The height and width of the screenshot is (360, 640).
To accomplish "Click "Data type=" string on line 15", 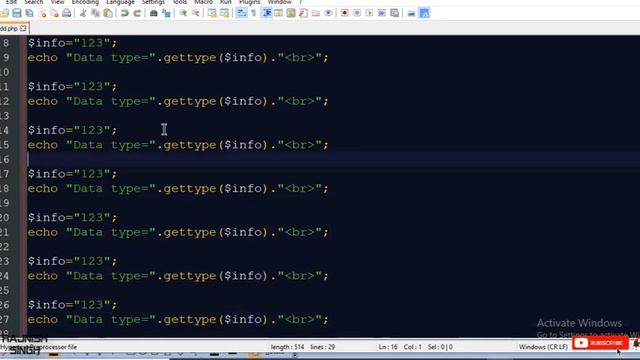I will tap(111, 145).
